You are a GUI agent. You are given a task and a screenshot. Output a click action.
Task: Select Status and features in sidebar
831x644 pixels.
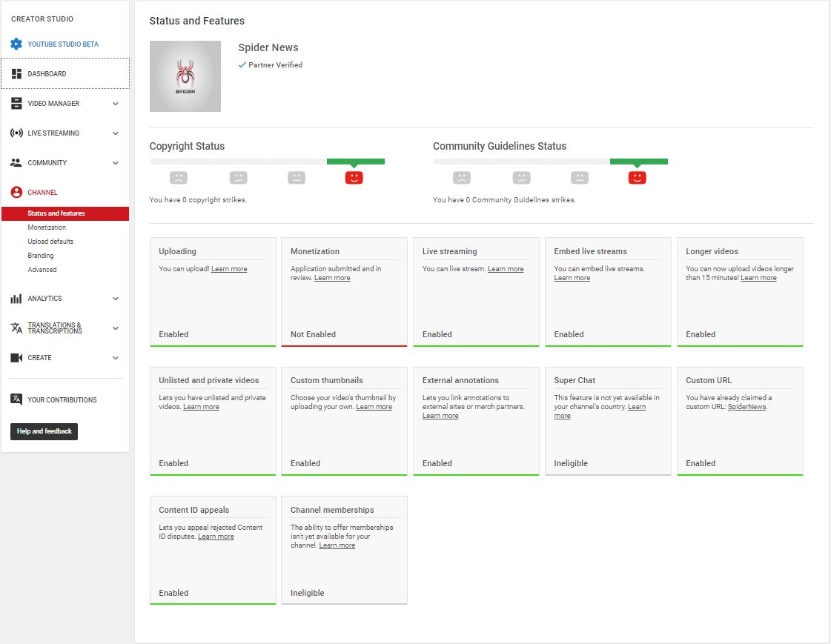coord(65,213)
